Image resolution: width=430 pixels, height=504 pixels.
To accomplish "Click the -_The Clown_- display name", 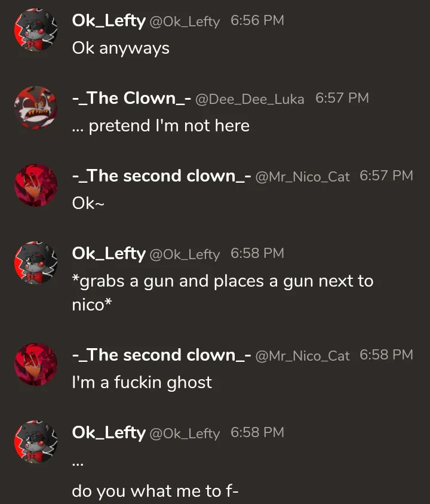I will click(x=131, y=99).
